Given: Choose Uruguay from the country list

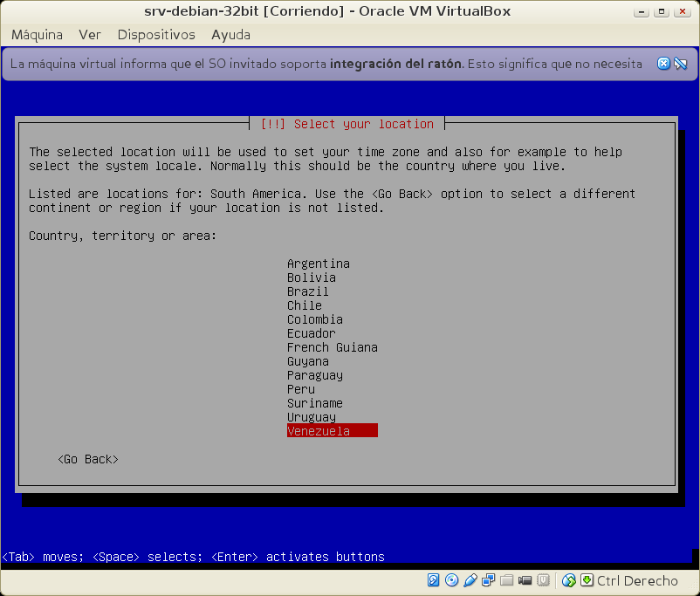Looking at the screenshot, I should (x=312, y=417).
